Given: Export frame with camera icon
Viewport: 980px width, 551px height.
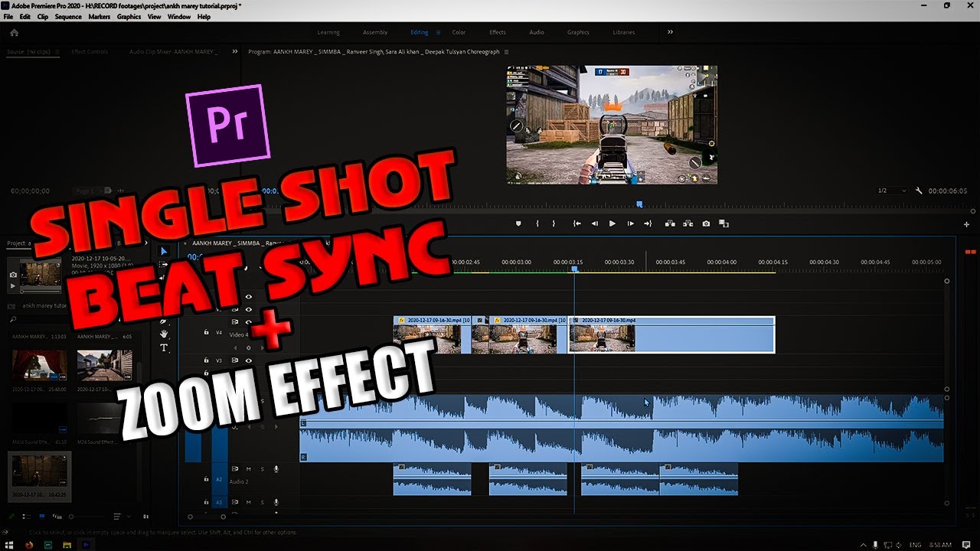Looking at the screenshot, I should click(706, 223).
